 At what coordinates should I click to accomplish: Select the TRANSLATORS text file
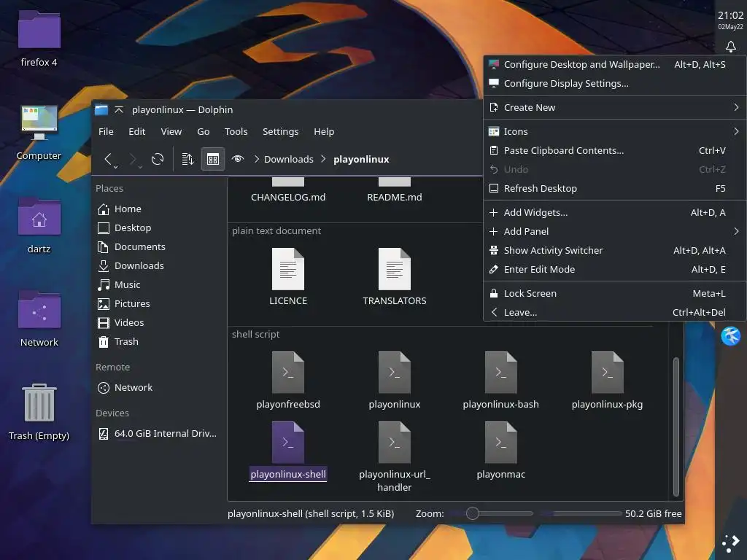[395, 276]
